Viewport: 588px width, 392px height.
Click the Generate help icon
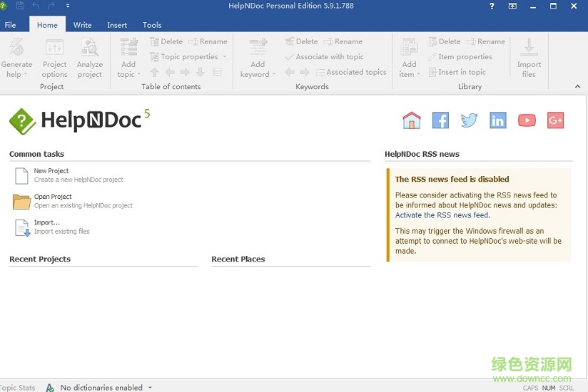click(16, 48)
